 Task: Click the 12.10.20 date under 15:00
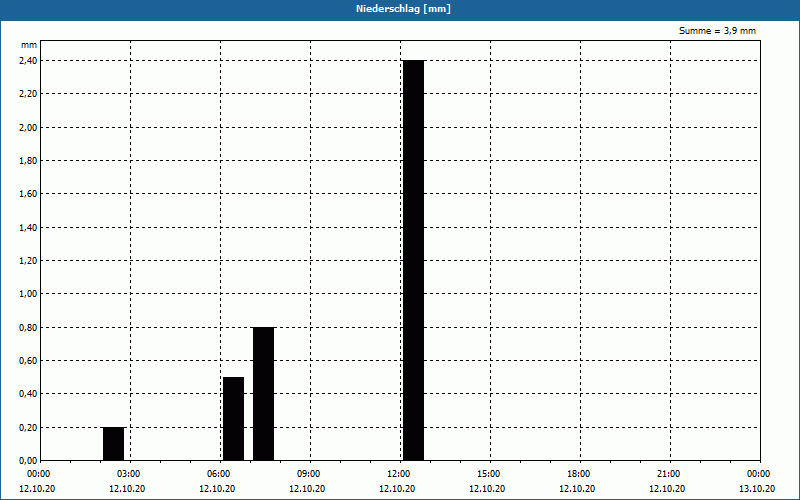click(x=487, y=489)
